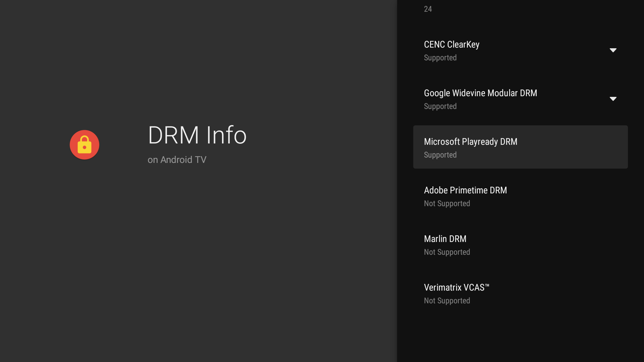
Task: Expand the Google Widevine Modular DRM arrow
Action: (x=613, y=99)
